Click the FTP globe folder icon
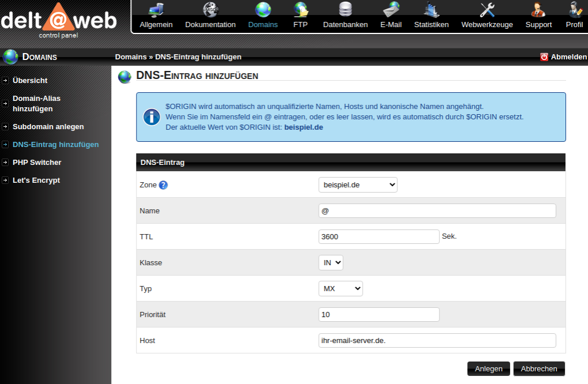This screenshot has height=384, width=588. (x=300, y=10)
